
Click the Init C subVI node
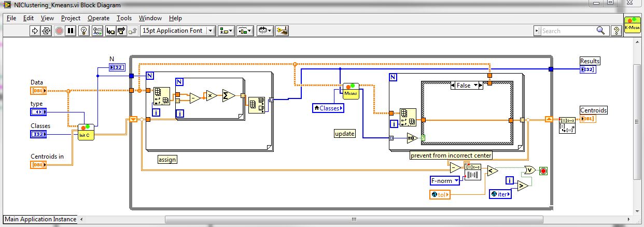(87, 132)
